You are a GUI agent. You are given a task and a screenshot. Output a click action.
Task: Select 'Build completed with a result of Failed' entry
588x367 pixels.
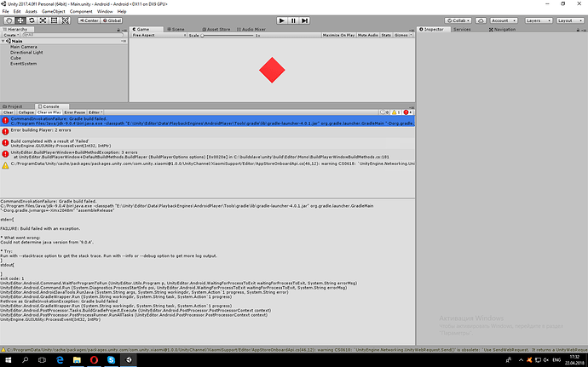pos(207,143)
